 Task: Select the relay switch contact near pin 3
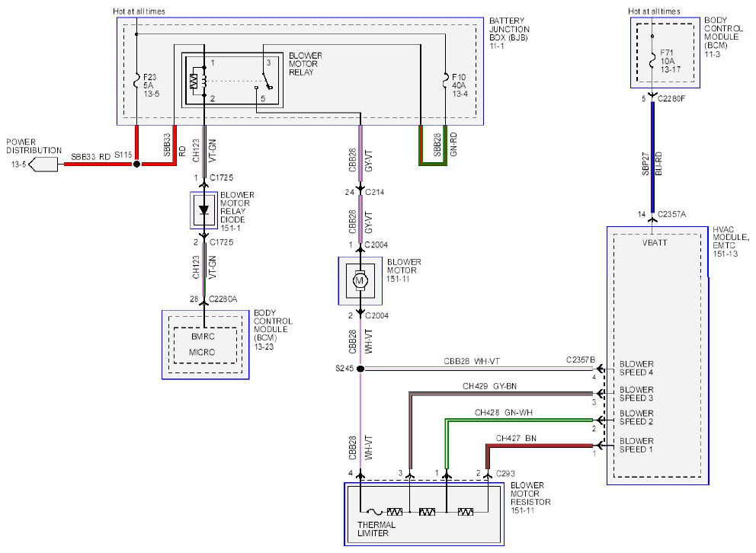(x=267, y=81)
